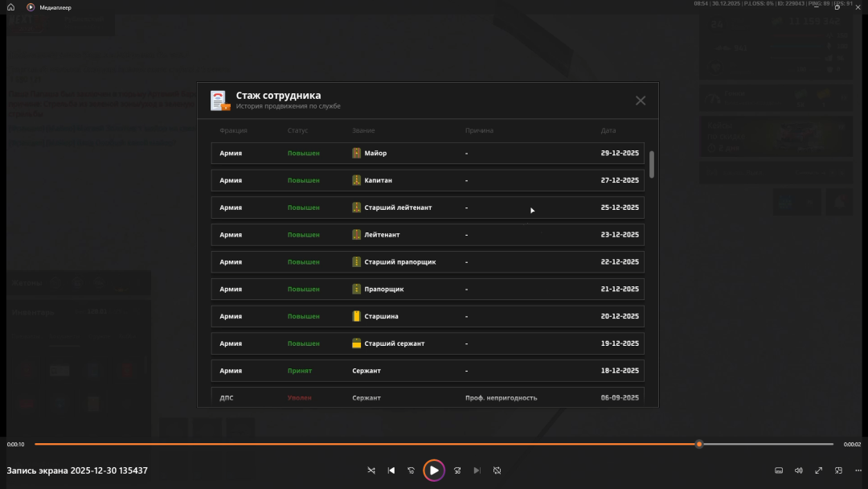This screenshot has width=868, height=489.
Task: Switch to mini player view
Action: (838, 471)
